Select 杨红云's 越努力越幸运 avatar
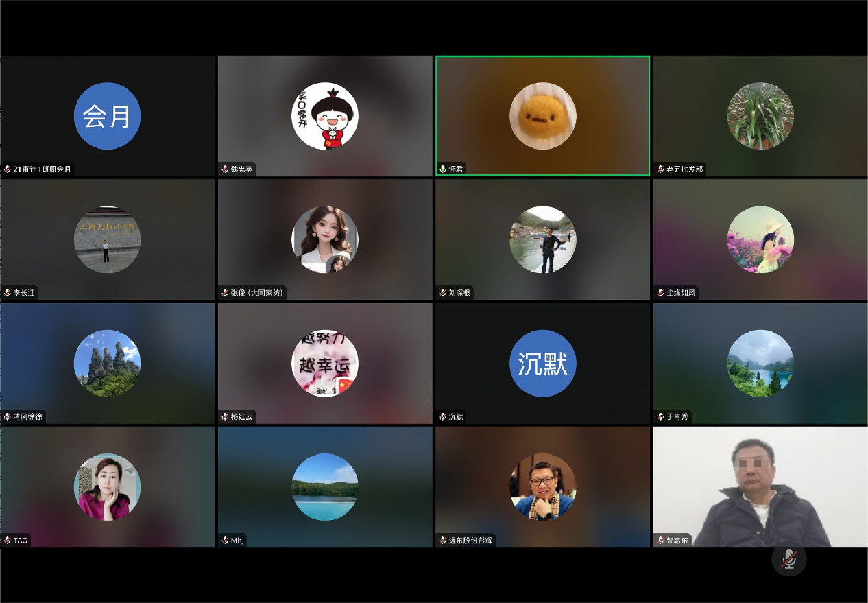 pos(324,364)
